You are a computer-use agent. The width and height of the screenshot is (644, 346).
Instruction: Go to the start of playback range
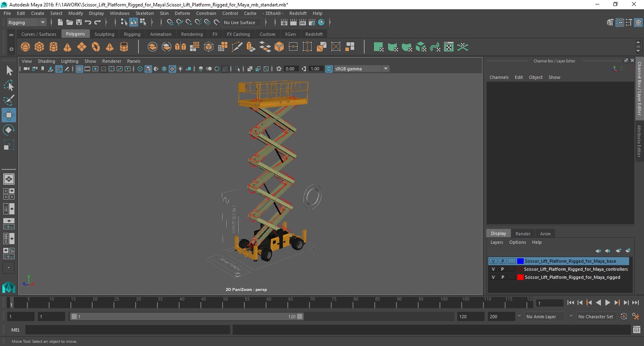tap(571, 303)
